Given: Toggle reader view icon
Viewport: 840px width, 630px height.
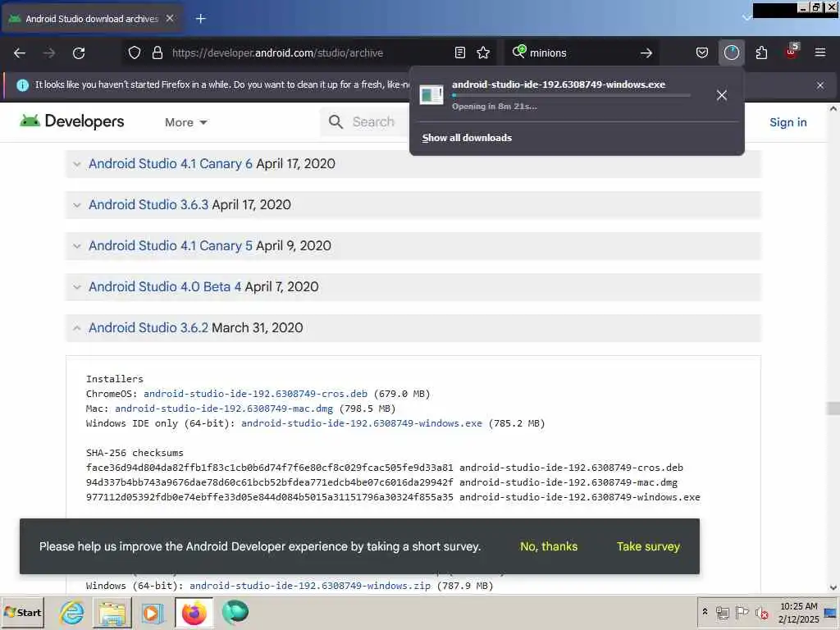Looking at the screenshot, I should point(459,52).
